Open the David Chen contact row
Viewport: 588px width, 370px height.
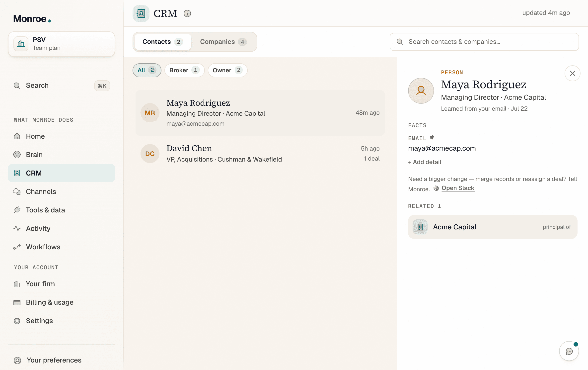260,154
